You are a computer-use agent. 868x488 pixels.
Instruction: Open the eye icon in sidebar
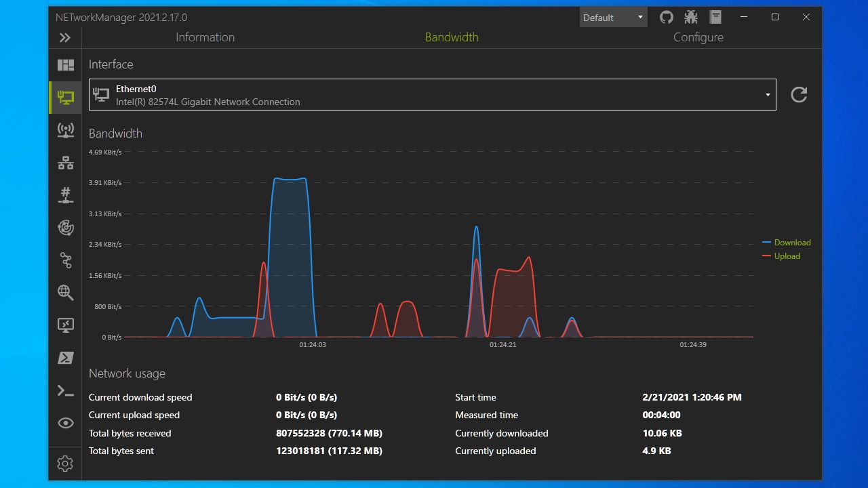65,423
